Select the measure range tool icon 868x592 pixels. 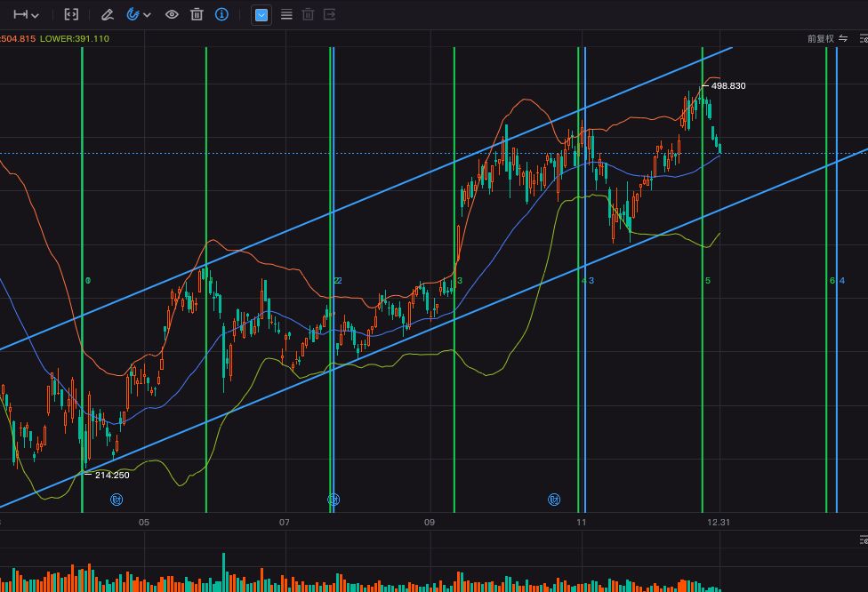coord(20,14)
